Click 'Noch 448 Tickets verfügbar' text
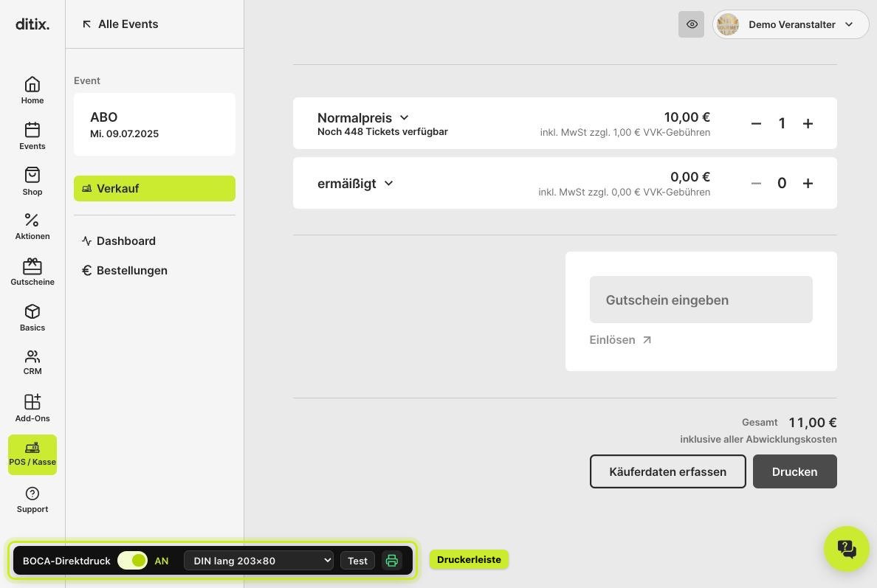This screenshot has width=877, height=588. point(382,132)
